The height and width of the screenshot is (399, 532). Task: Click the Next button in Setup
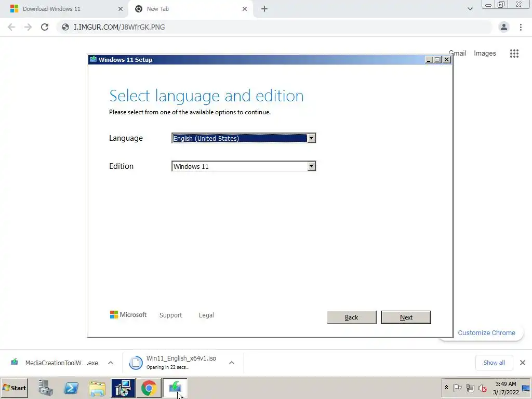(x=406, y=317)
